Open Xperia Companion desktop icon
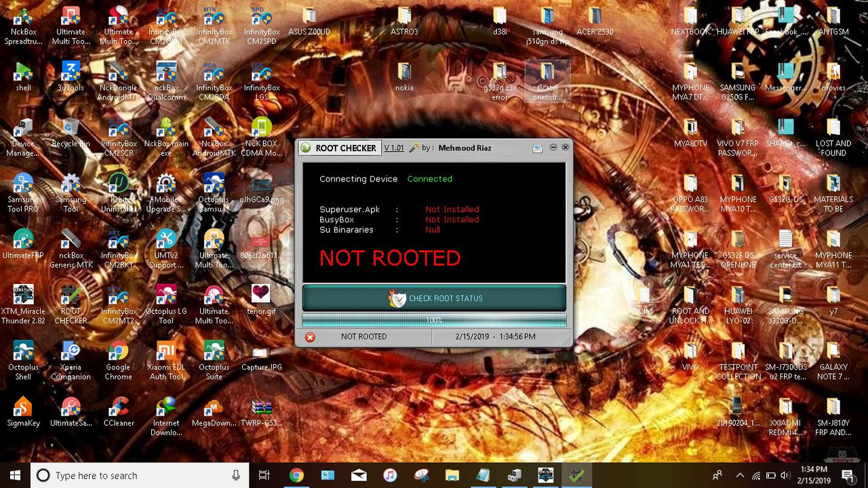 pyautogui.click(x=71, y=361)
